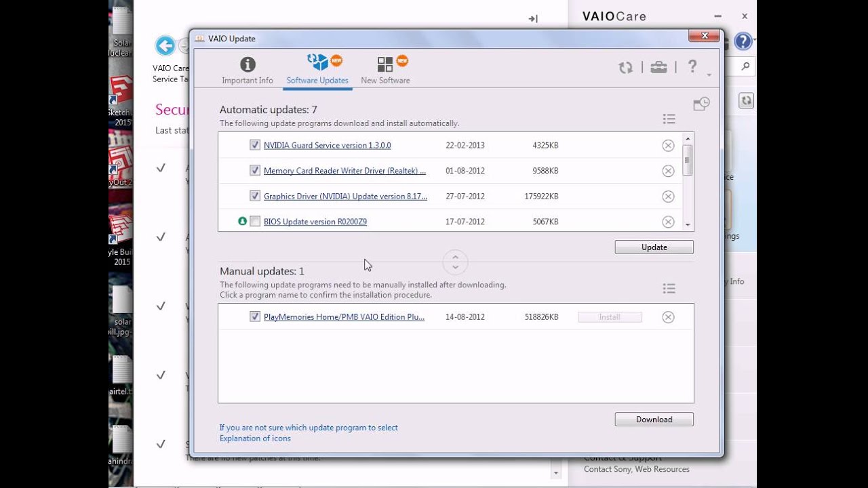This screenshot has width=868, height=488.
Task: Click the up arrow of the automatic updates scrollbar
Action: pyautogui.click(x=688, y=138)
